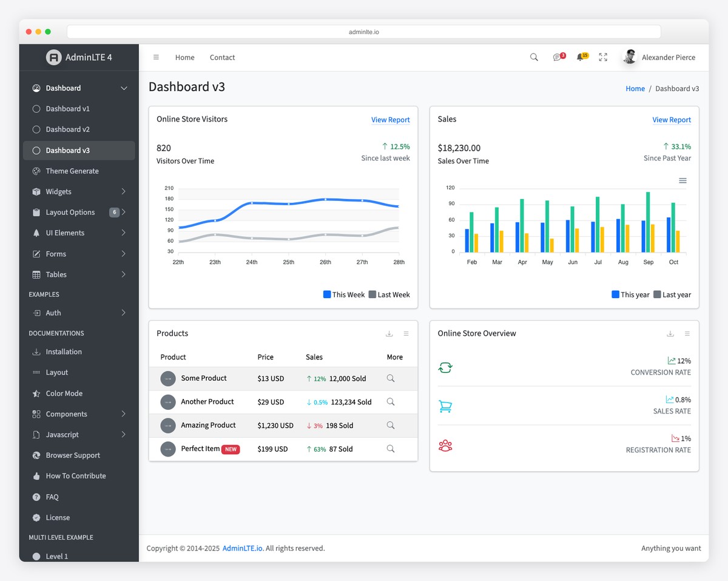Open Dashboard v1 from the sidebar
The image size is (728, 581).
coord(67,108)
